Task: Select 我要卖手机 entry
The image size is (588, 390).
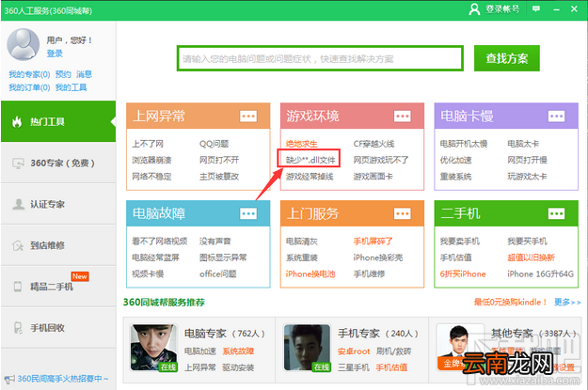Action: [x=460, y=242]
